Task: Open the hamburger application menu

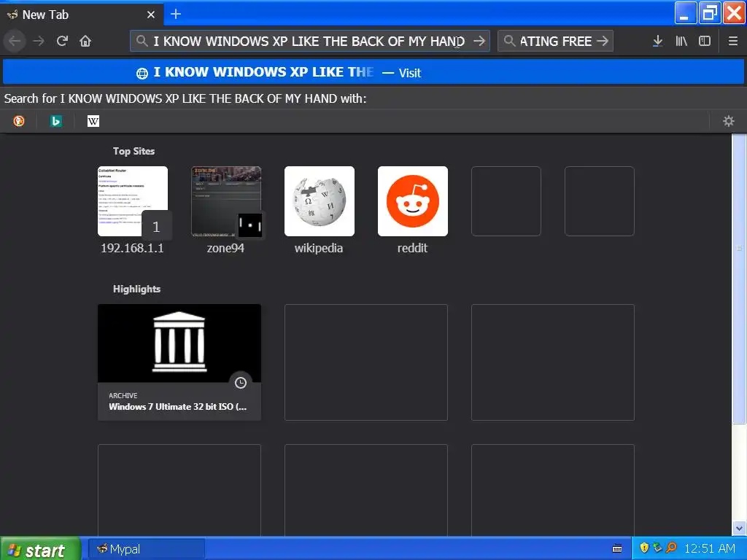Action: (733, 42)
